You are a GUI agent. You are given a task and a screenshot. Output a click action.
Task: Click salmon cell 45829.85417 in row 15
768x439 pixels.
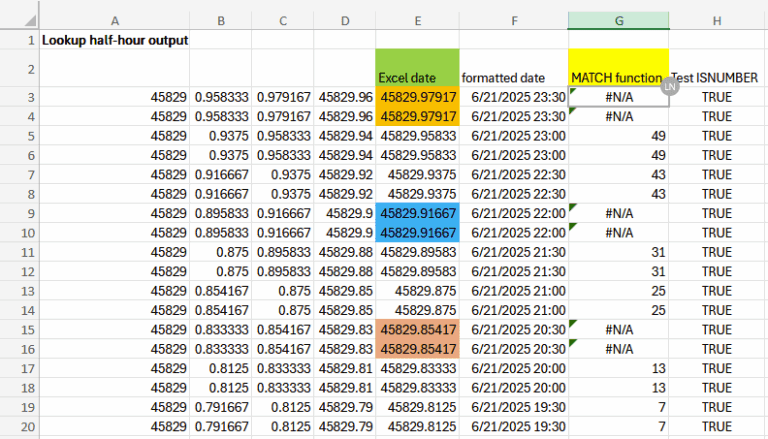417,330
